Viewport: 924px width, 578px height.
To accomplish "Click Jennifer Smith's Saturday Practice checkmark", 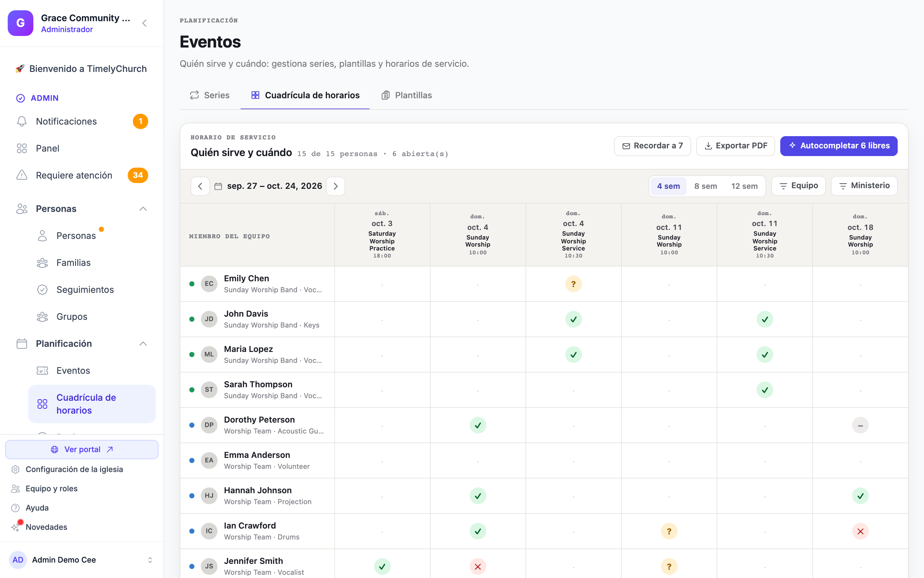I will tap(382, 566).
